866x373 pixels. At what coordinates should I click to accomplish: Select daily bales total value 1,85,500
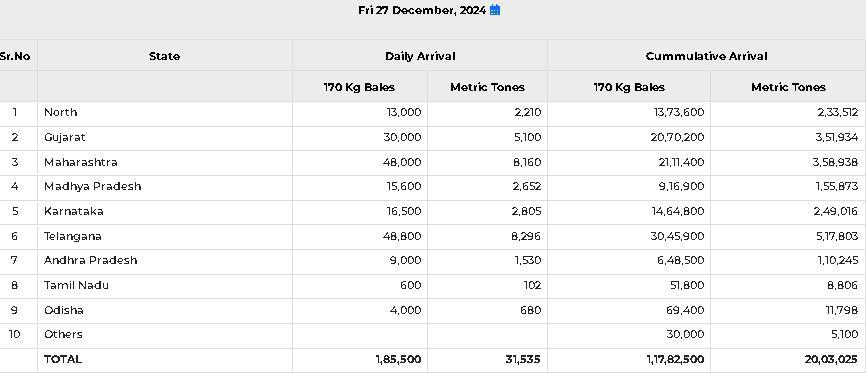point(398,359)
